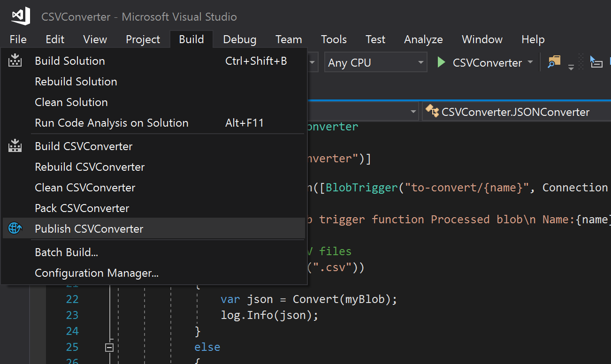The image size is (611, 364).
Task: Open the Debug menu
Action: pos(240,39)
